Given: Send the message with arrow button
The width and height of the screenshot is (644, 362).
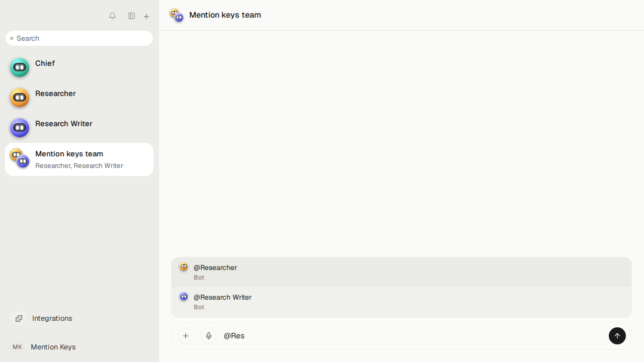Looking at the screenshot, I should (x=617, y=336).
